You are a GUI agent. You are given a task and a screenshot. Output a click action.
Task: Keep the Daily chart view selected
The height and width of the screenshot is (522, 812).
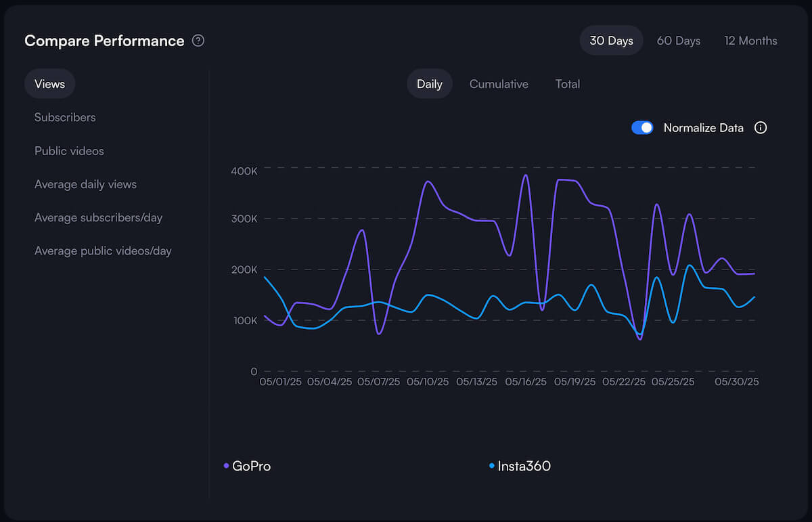click(x=429, y=83)
